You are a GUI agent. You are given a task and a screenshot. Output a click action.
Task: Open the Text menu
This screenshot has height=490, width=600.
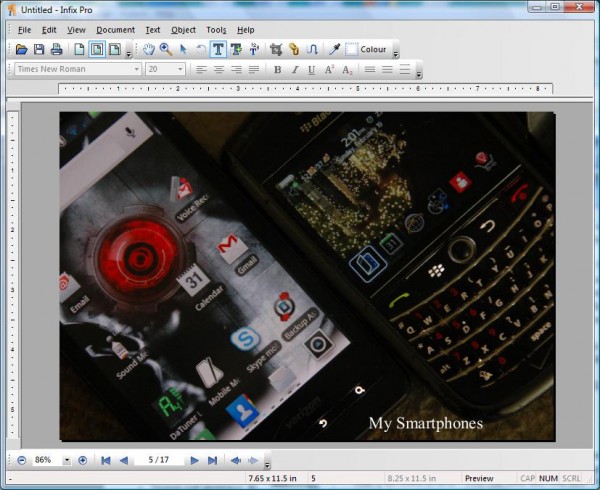pyautogui.click(x=153, y=30)
